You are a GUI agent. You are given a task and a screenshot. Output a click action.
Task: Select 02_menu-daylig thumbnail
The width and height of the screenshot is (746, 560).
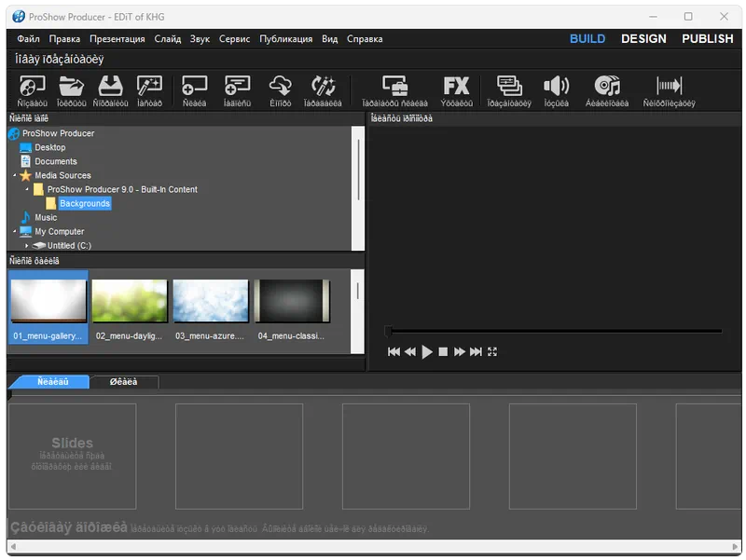click(x=130, y=307)
